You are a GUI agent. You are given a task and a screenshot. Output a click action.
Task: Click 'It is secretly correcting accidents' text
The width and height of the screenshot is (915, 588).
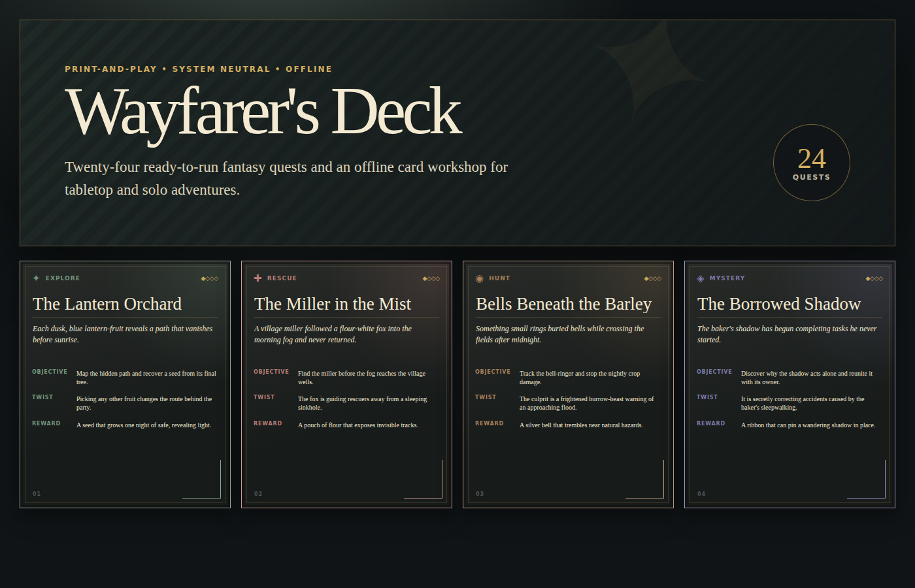tap(803, 403)
